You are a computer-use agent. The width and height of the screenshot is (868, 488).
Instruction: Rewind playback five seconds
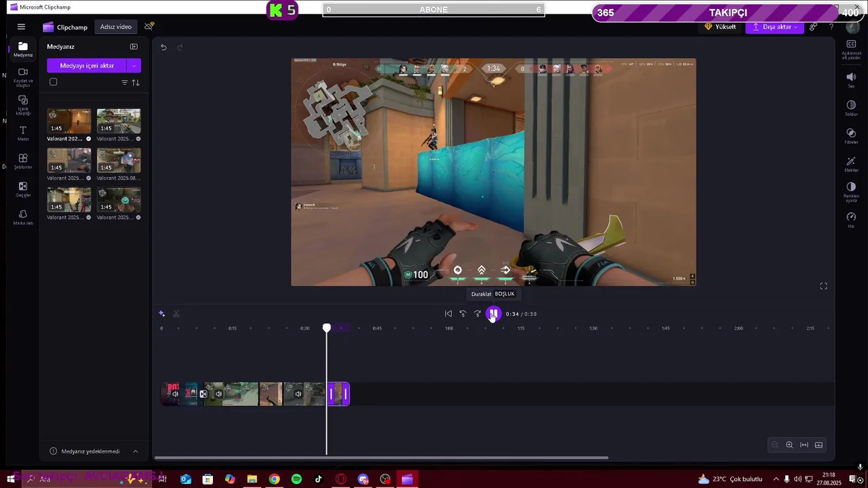[x=462, y=314]
